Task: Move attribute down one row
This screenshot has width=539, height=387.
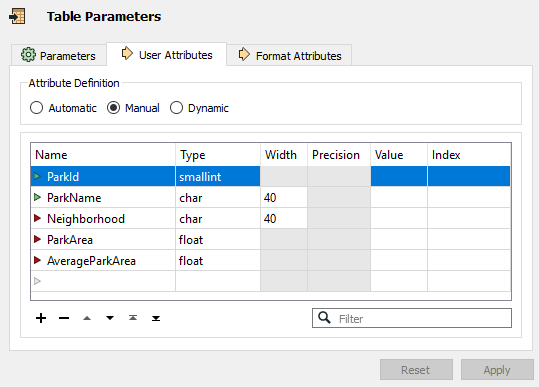Action: coord(110,318)
